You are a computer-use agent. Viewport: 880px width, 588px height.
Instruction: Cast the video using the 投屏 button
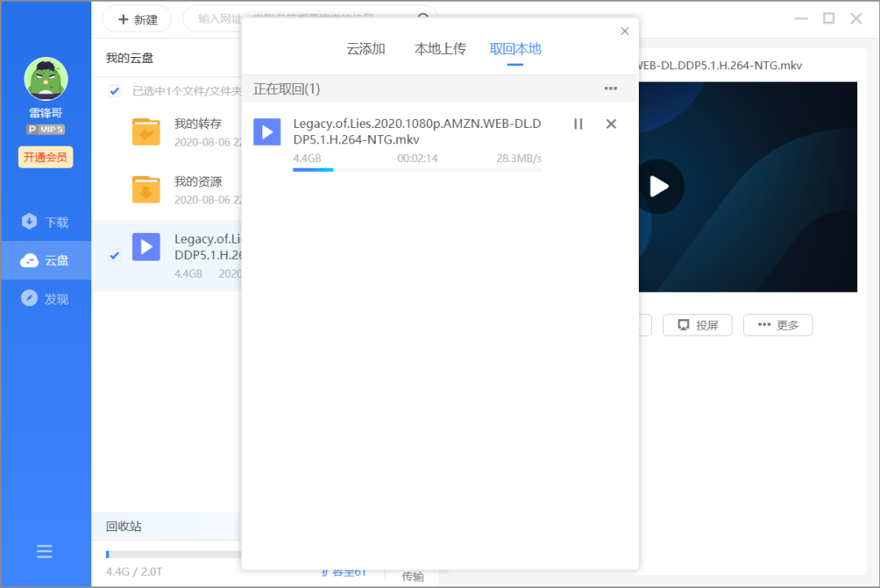[697, 324]
